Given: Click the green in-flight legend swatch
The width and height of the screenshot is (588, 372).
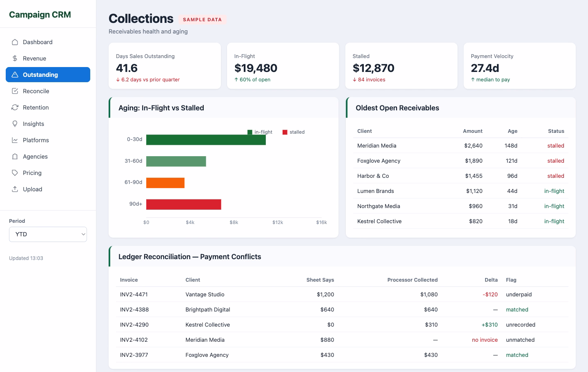Looking at the screenshot, I should pos(250,132).
